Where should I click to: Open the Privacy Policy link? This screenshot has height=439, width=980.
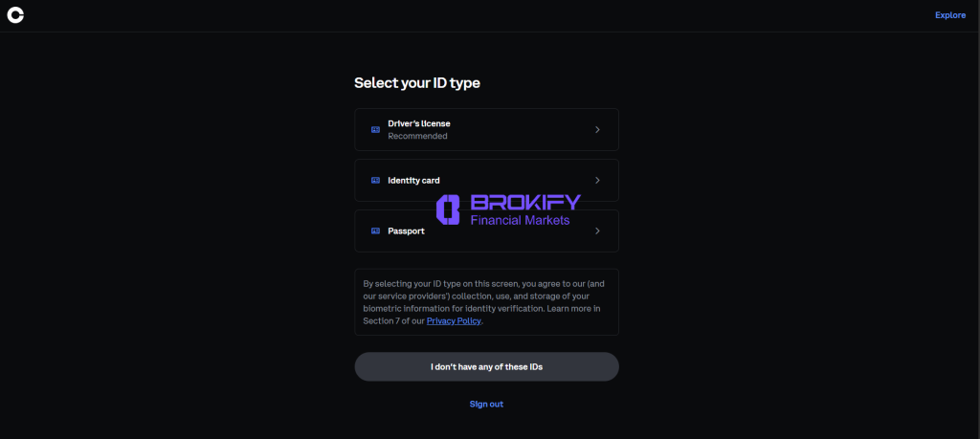coord(454,321)
